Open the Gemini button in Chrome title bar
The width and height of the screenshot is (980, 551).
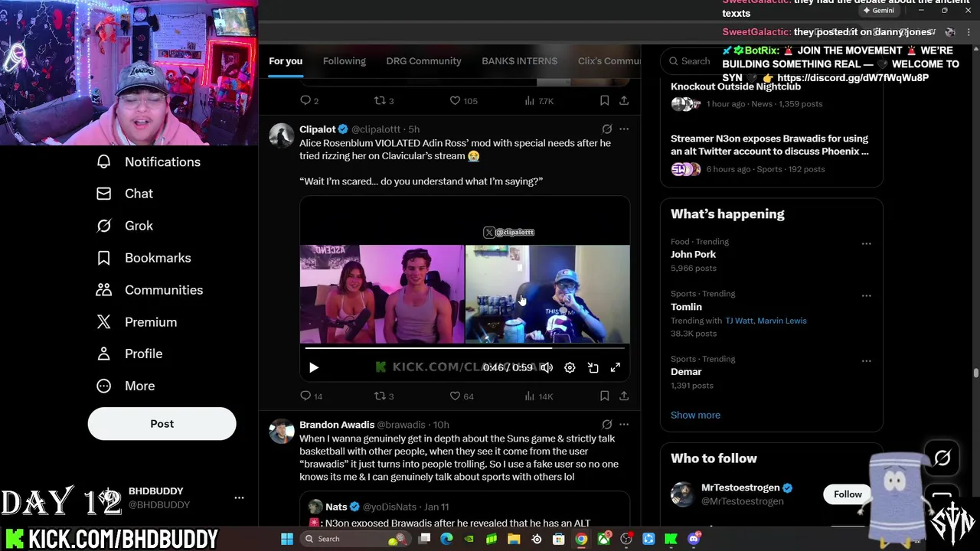click(x=877, y=11)
